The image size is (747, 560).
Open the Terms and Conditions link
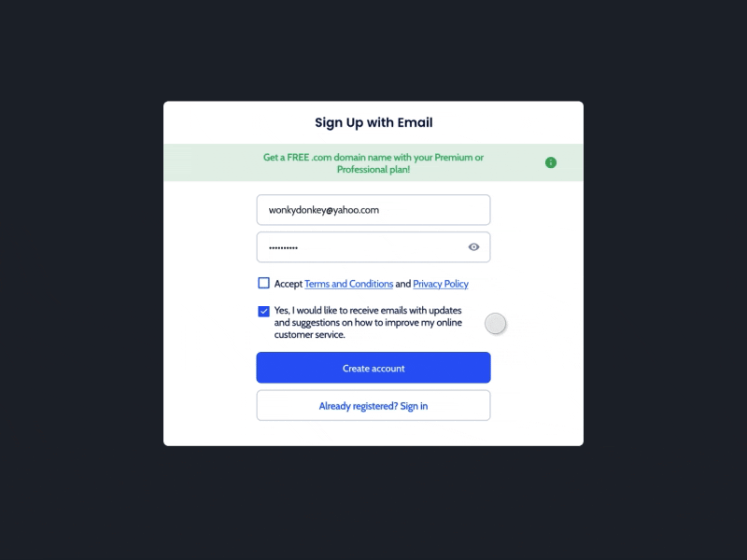pyautogui.click(x=349, y=284)
